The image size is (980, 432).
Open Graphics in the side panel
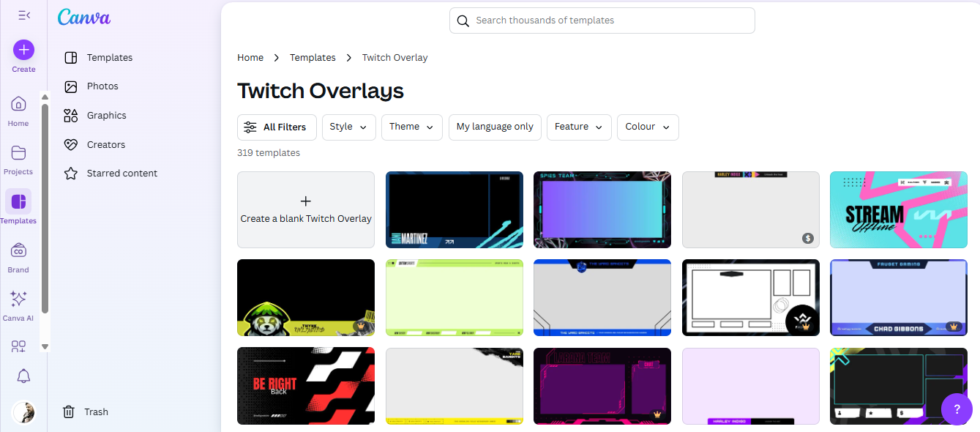click(x=95, y=116)
